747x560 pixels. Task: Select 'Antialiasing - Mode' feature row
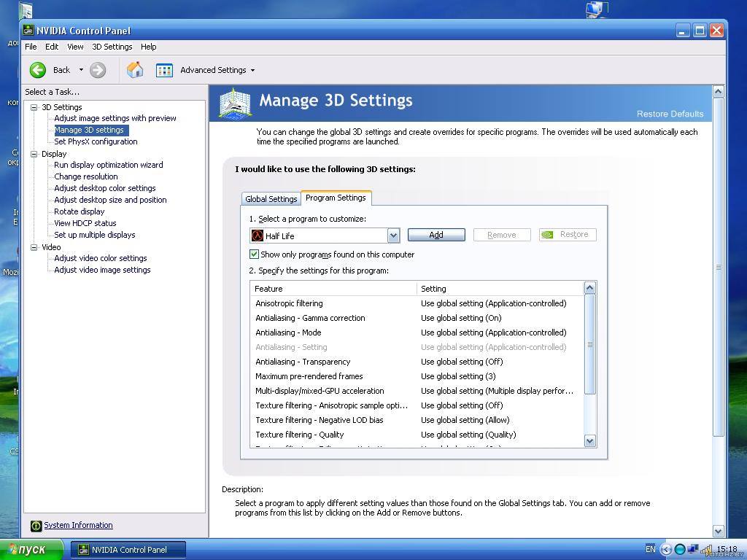417,332
